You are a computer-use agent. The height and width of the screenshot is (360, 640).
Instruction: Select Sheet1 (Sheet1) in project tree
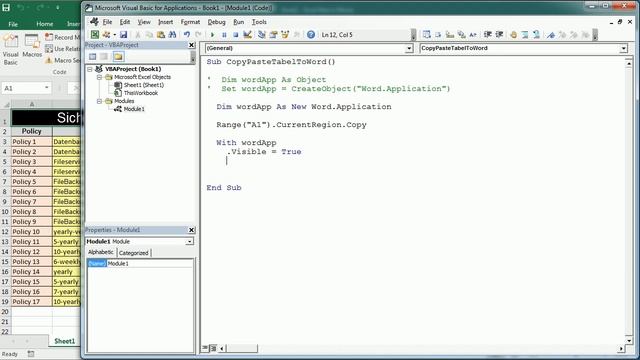[144, 85]
